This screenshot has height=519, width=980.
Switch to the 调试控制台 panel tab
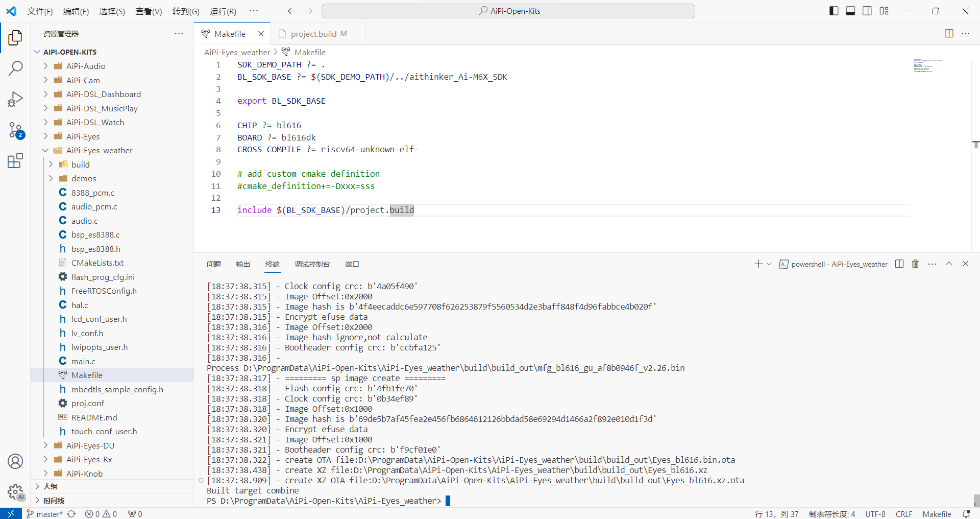coord(312,264)
